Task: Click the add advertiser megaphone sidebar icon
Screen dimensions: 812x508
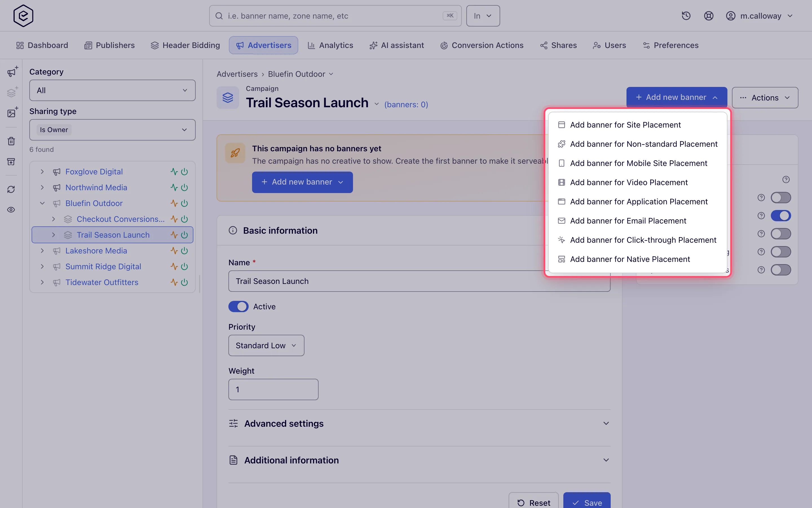Action: coord(12,72)
